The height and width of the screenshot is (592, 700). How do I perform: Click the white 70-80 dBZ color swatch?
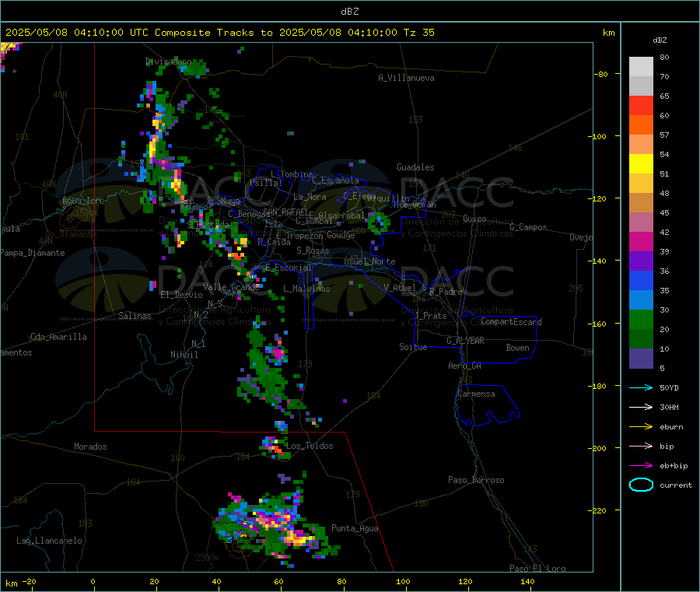pyautogui.click(x=641, y=67)
